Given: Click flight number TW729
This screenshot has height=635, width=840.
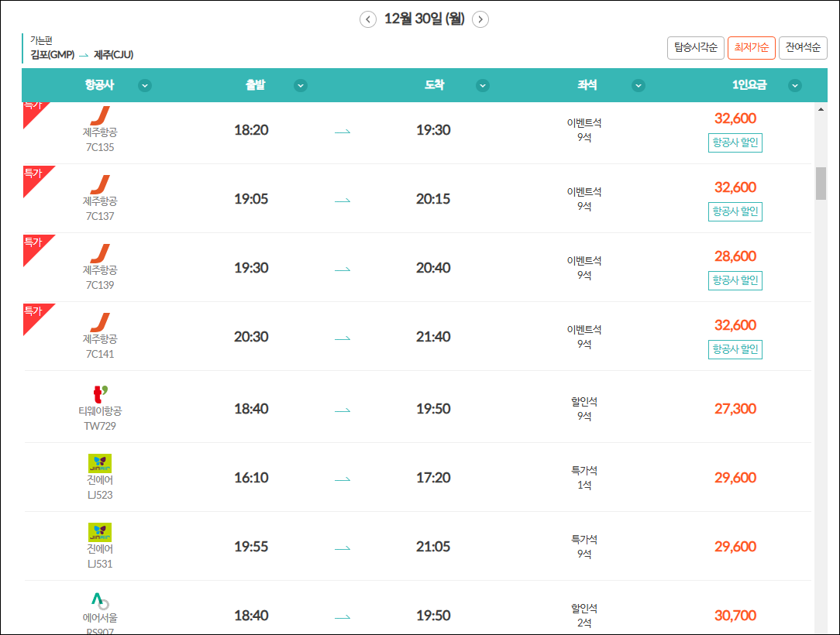Looking at the screenshot, I should (x=100, y=426).
